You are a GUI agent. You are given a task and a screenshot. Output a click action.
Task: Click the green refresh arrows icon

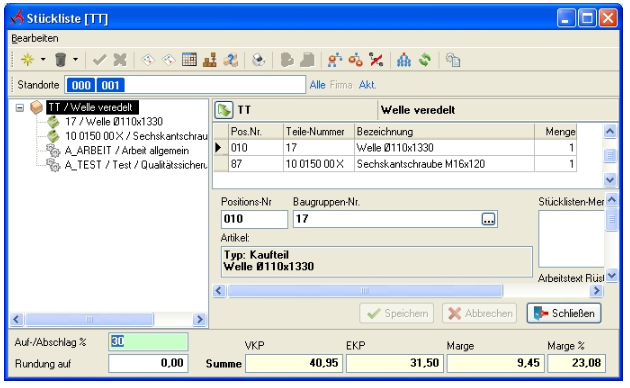425,60
